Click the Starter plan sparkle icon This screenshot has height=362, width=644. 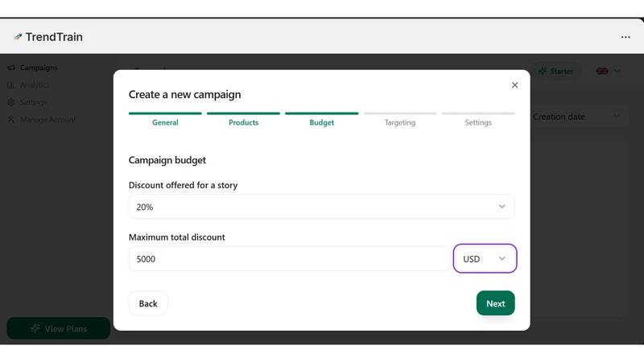pos(543,72)
